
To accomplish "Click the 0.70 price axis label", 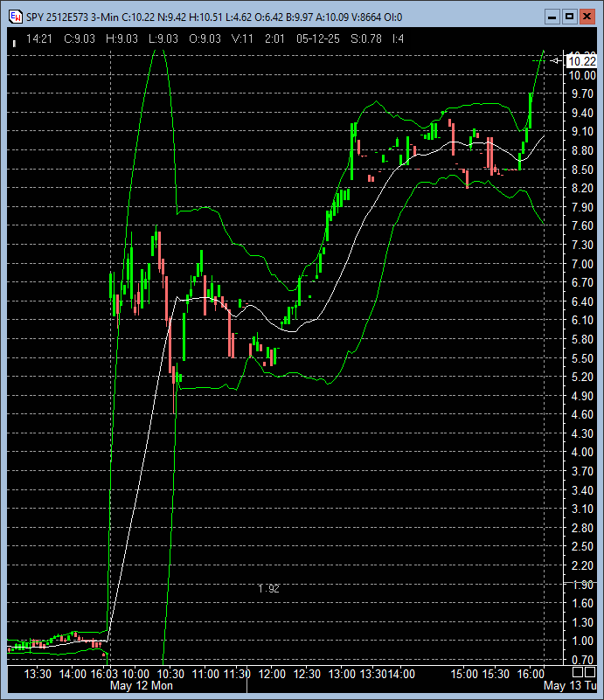I will pos(584,660).
